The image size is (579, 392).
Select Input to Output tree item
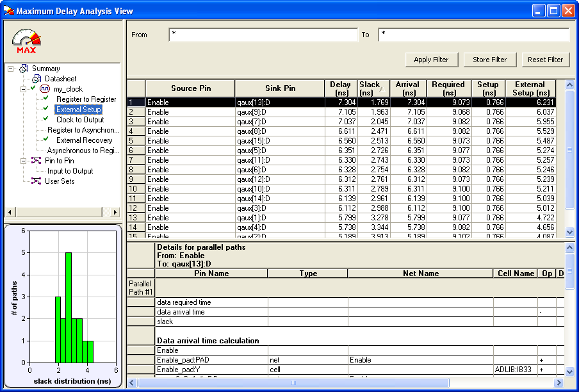pos(70,171)
